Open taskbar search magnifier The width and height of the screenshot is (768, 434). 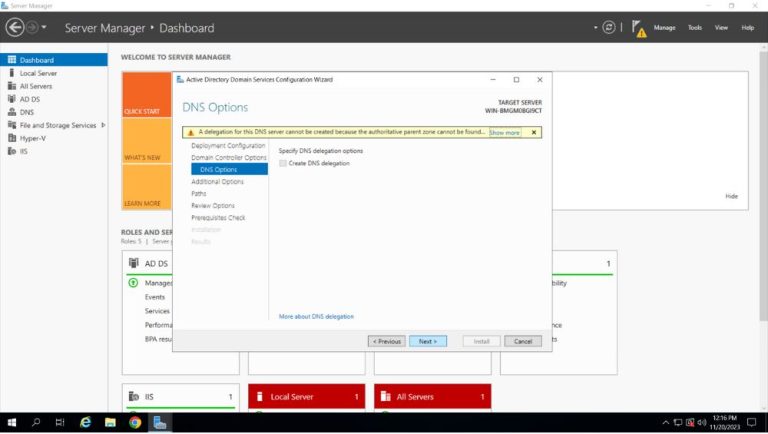[36, 422]
